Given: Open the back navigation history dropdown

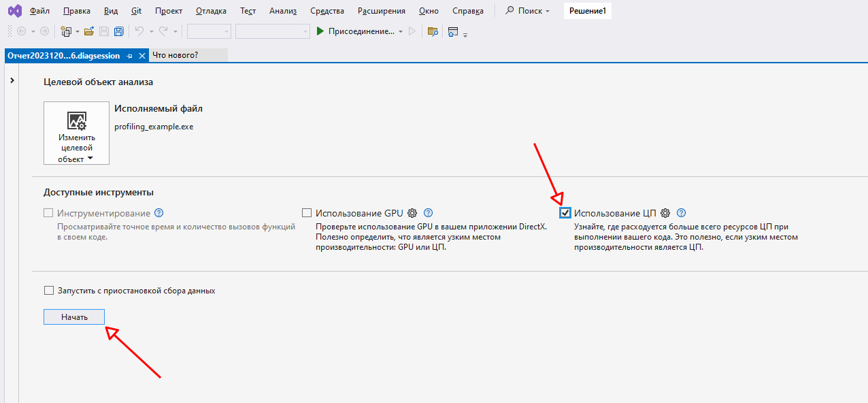Looking at the screenshot, I should pos(33,31).
